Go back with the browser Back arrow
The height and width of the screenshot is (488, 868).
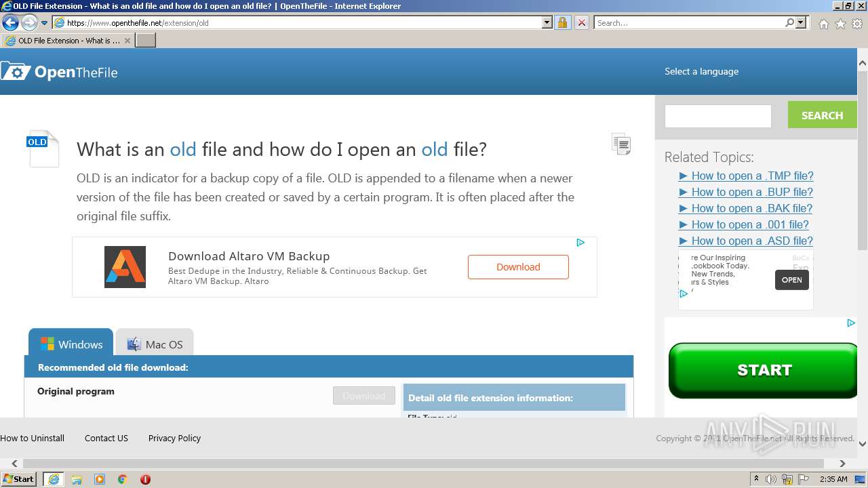click(x=10, y=23)
